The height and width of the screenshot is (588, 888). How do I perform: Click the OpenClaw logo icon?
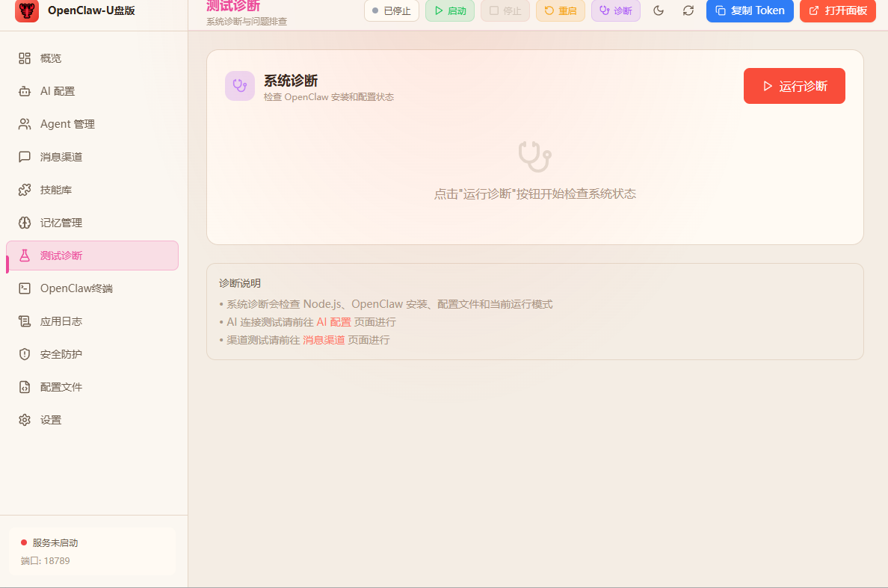(x=27, y=10)
